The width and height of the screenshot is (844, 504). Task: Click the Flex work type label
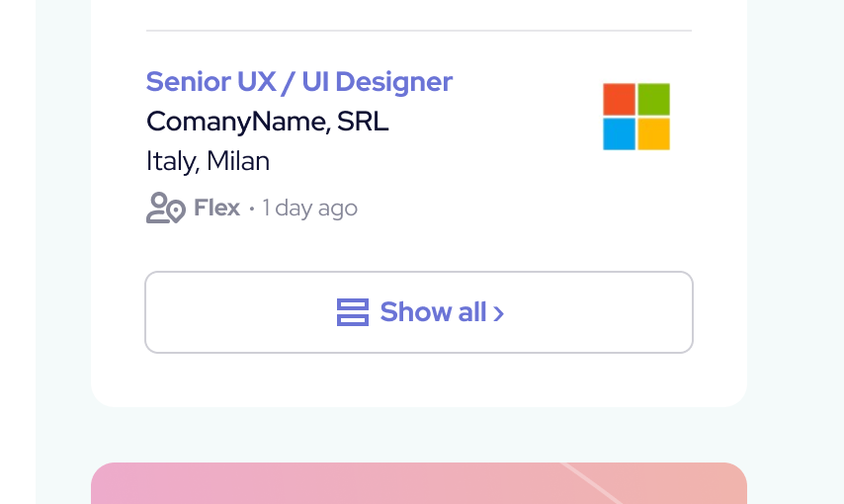tap(216, 209)
